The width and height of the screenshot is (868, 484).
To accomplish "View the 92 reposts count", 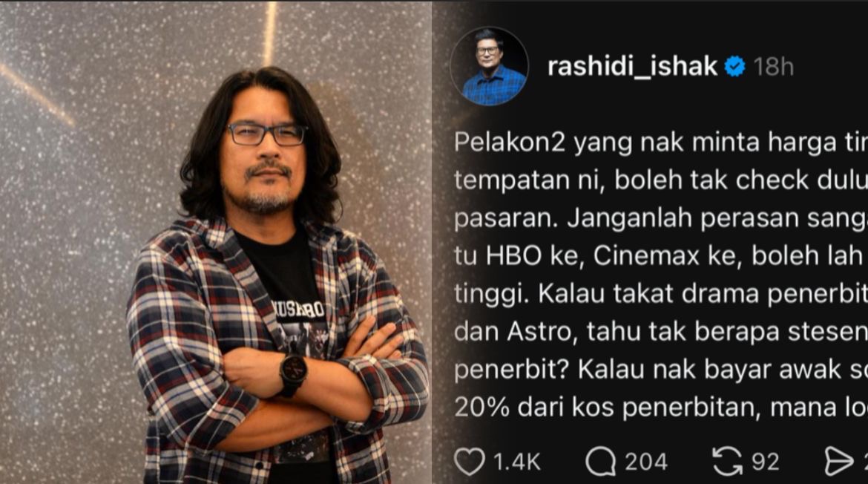I will [765, 462].
